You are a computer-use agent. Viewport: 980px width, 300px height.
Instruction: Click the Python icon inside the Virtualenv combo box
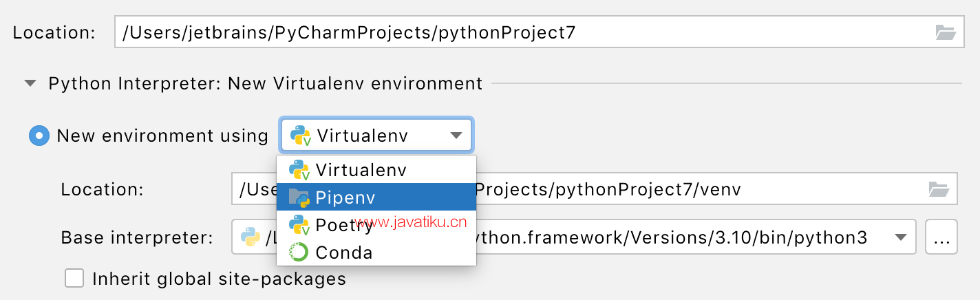click(301, 136)
